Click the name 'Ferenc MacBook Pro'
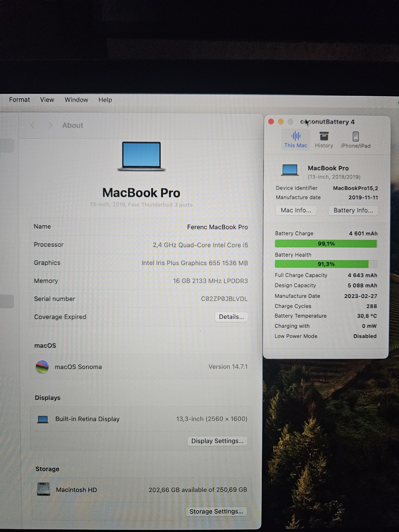399x532 pixels. click(x=217, y=227)
